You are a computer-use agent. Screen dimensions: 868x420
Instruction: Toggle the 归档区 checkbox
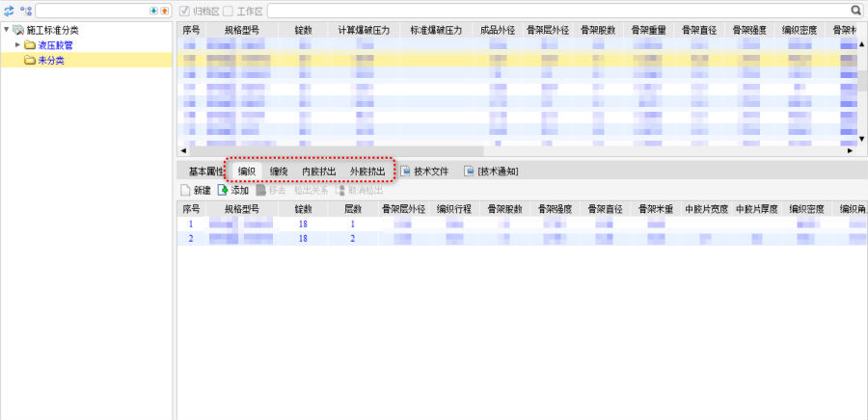185,11
